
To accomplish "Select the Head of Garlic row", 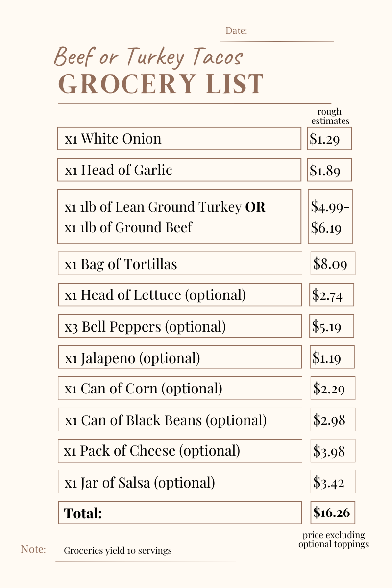I will click(x=179, y=170).
